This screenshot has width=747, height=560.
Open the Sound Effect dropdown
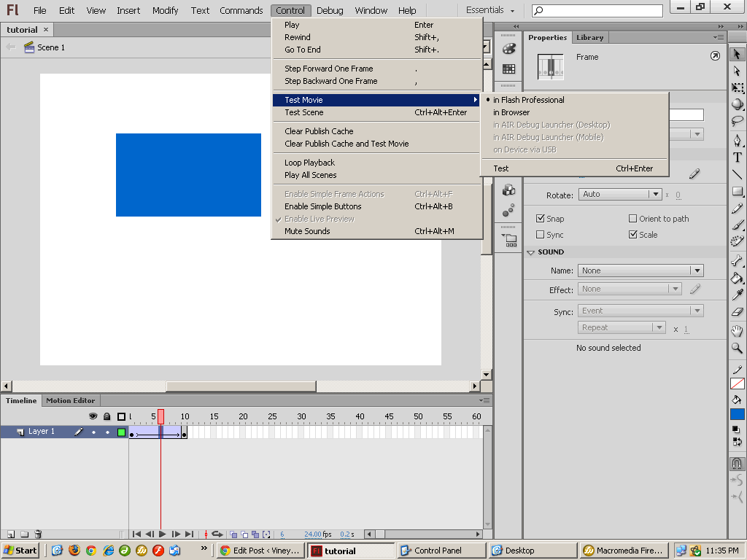[630, 289]
